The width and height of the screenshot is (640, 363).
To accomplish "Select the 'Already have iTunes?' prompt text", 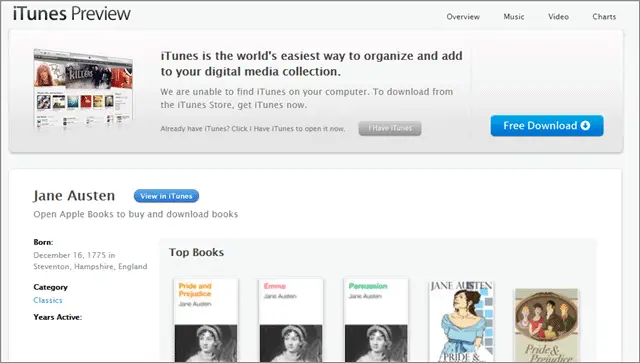I will coord(253,129).
